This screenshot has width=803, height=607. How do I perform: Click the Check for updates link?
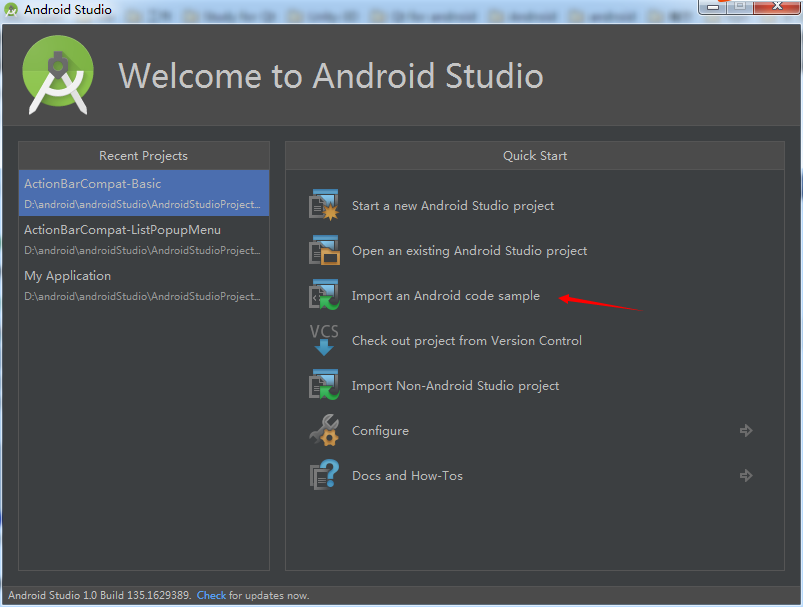(211, 595)
